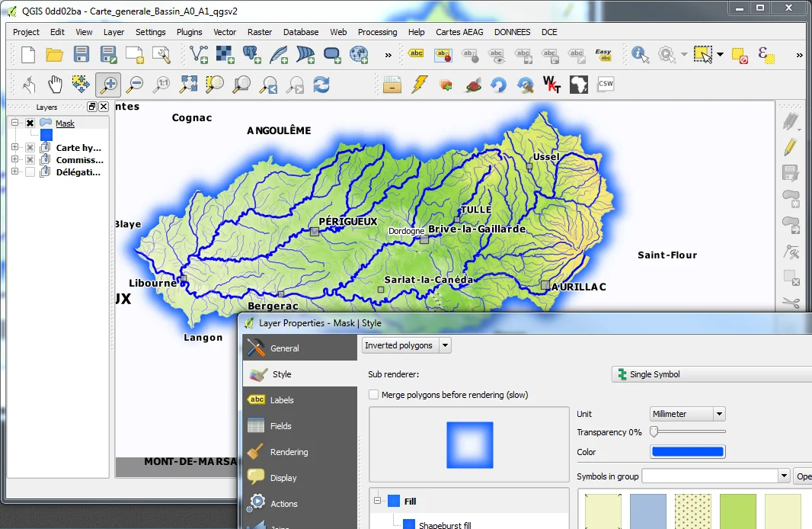Click the WKT plugin icon

coord(551,85)
